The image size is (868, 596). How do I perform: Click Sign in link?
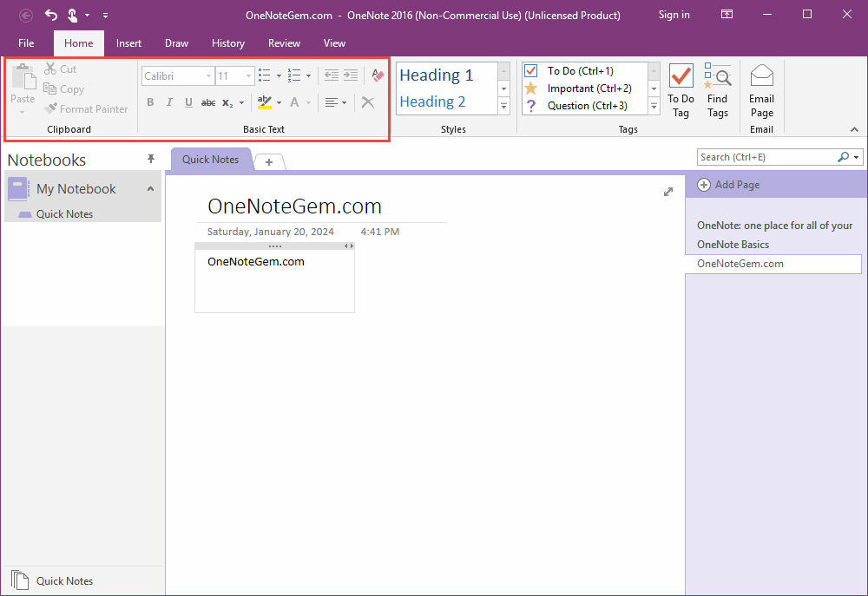pos(674,15)
